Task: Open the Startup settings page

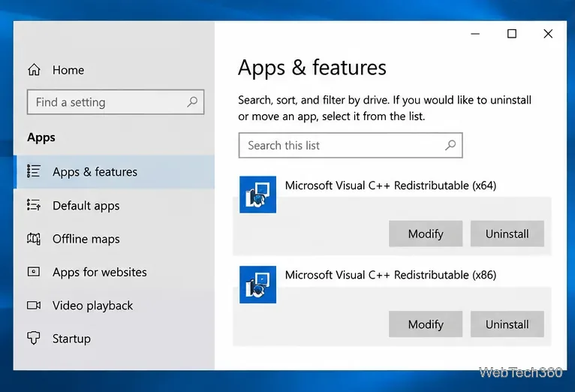Action: pos(116,339)
